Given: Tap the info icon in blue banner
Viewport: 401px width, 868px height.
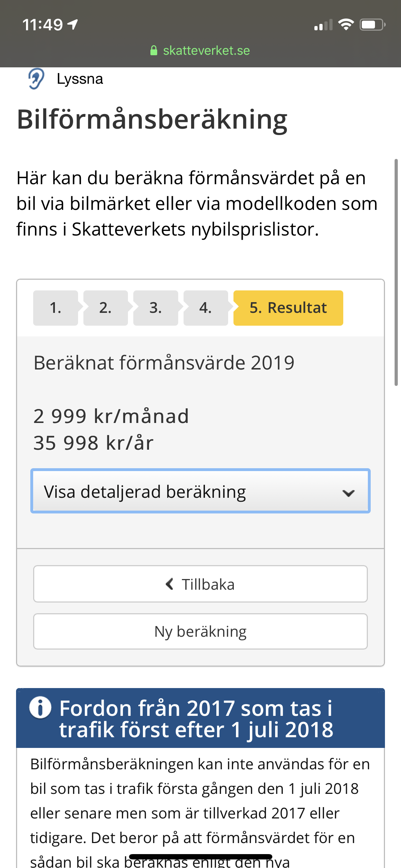Looking at the screenshot, I should [40, 707].
